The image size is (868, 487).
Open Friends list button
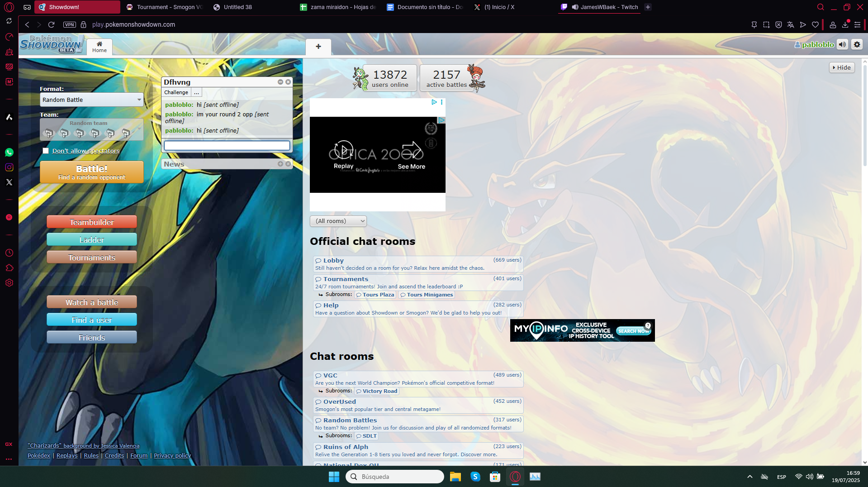92,338
